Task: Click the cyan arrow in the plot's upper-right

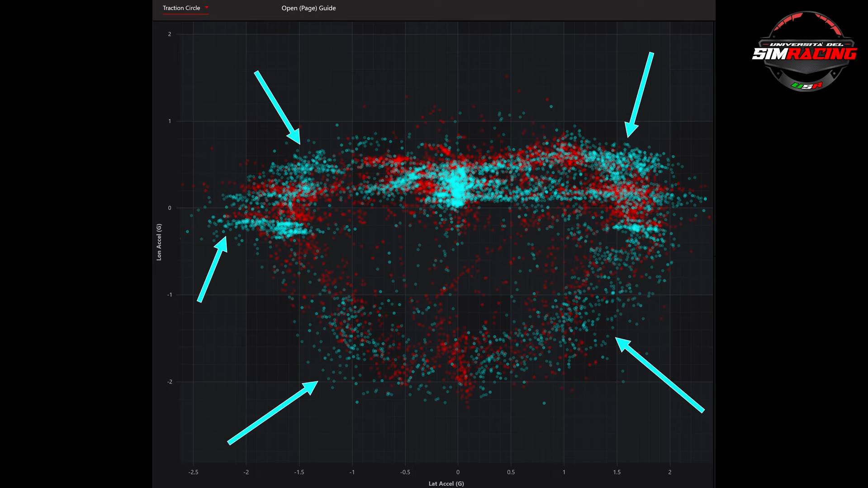Action: click(x=640, y=94)
